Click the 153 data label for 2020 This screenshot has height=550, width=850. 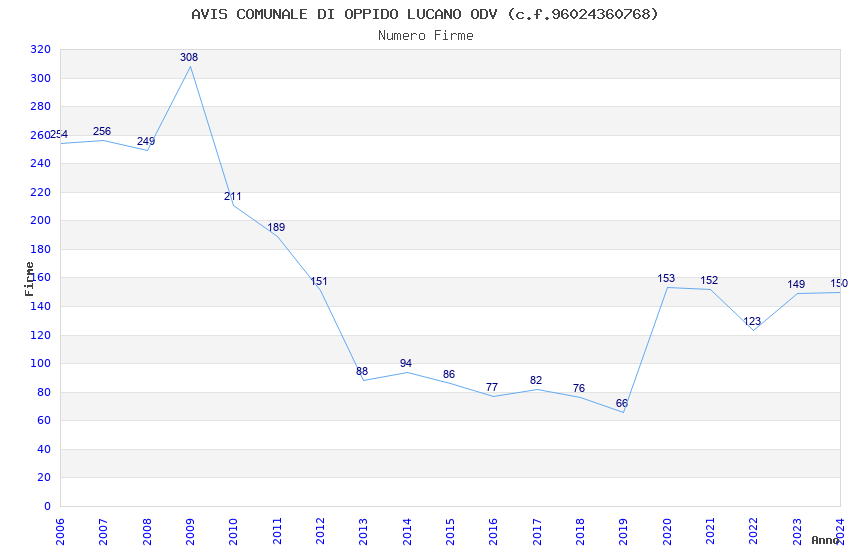(666, 278)
